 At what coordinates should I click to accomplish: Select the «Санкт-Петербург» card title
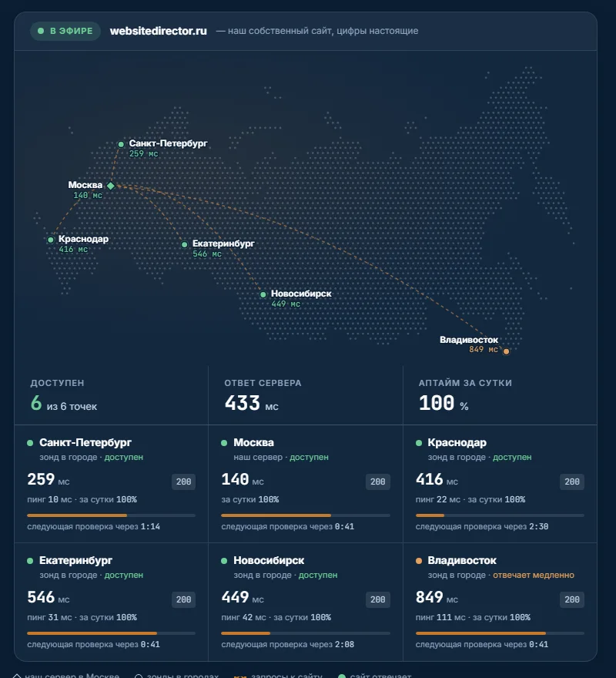[85, 443]
